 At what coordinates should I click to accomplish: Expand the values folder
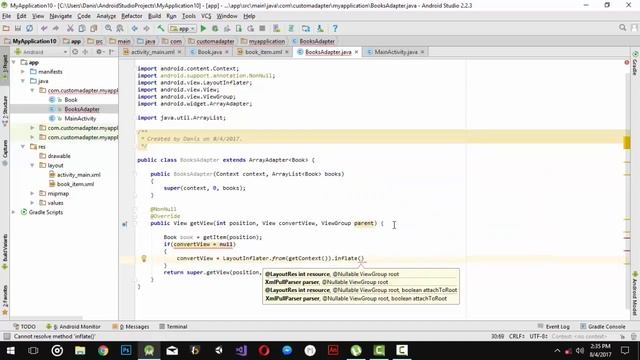(x=32, y=203)
